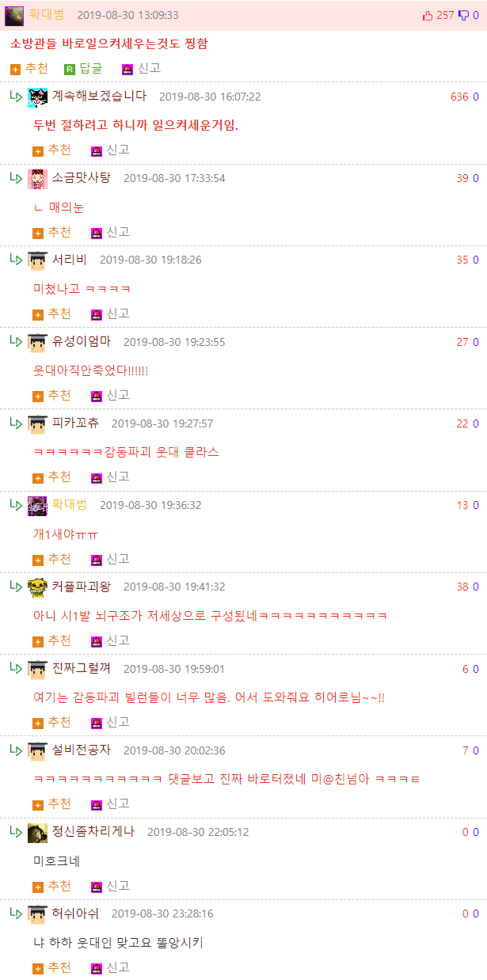
Task: Click the avatar of 정신좀차리게나
Action: (37, 833)
